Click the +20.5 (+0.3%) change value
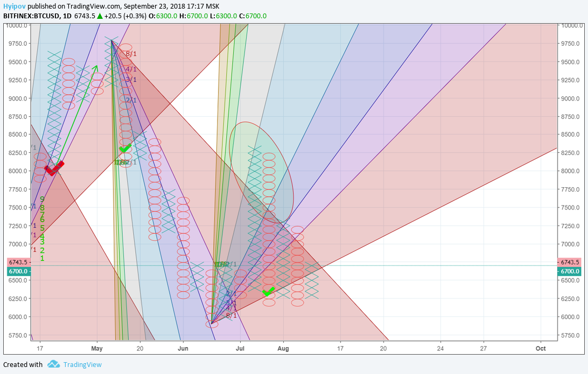588x374 pixels. 125,16
